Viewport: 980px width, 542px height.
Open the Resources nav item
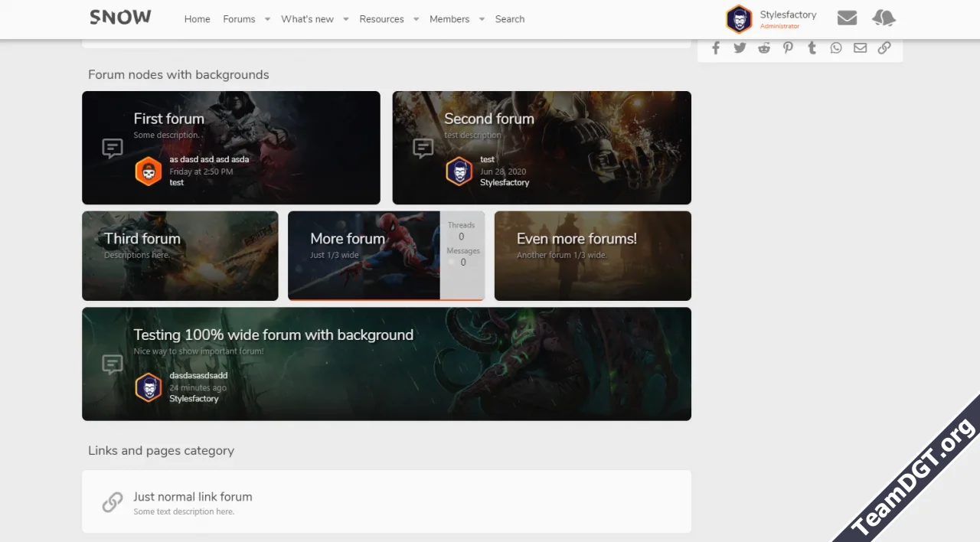point(381,19)
